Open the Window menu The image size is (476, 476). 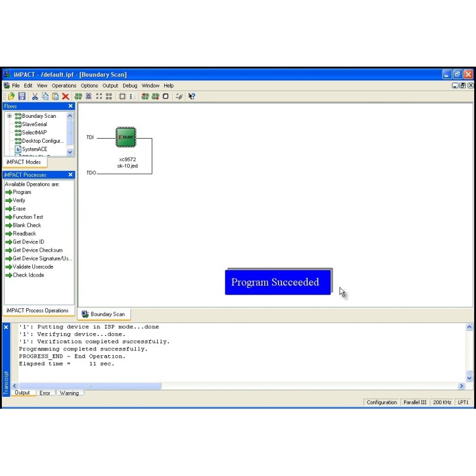point(151,86)
